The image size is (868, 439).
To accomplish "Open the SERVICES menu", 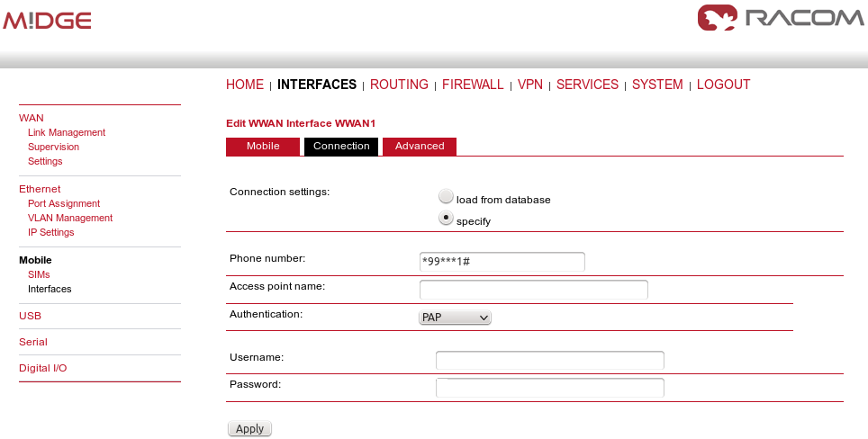I will click(x=587, y=85).
